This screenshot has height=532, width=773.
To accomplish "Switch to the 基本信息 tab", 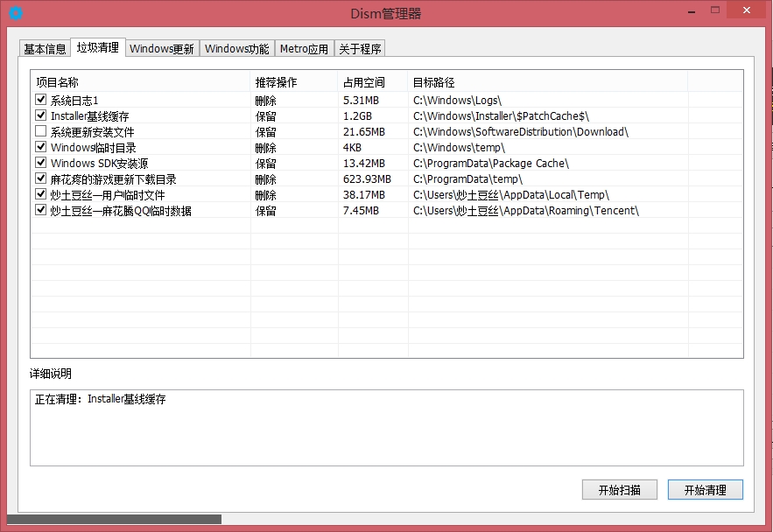I will pyautogui.click(x=45, y=49).
